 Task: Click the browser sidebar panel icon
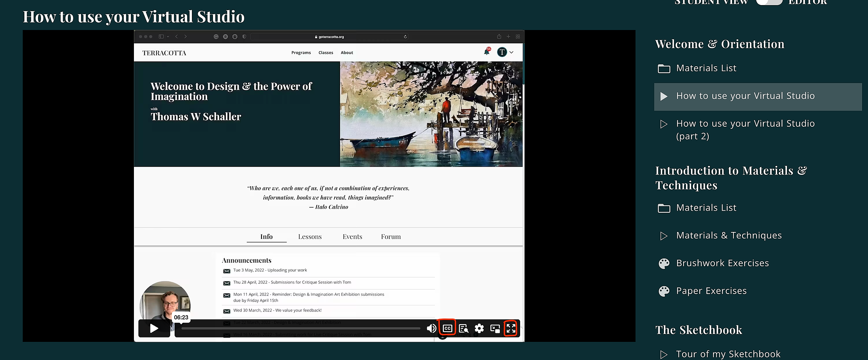161,37
